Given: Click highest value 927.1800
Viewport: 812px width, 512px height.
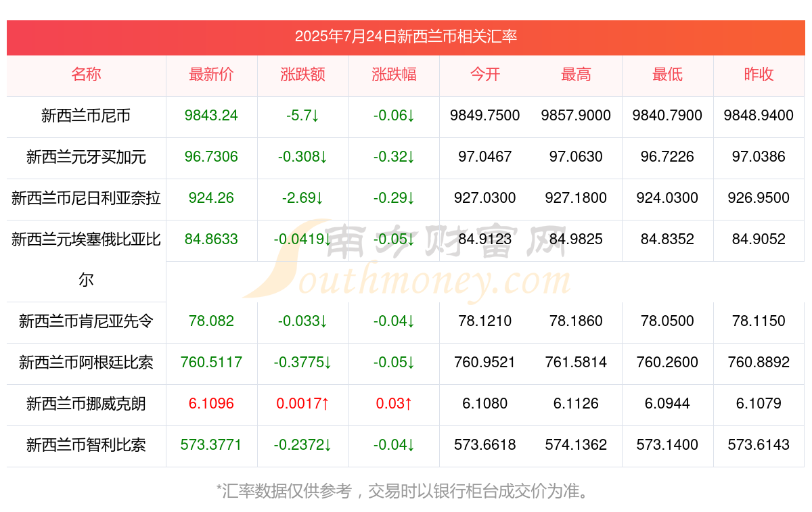Looking at the screenshot, I should point(576,198).
